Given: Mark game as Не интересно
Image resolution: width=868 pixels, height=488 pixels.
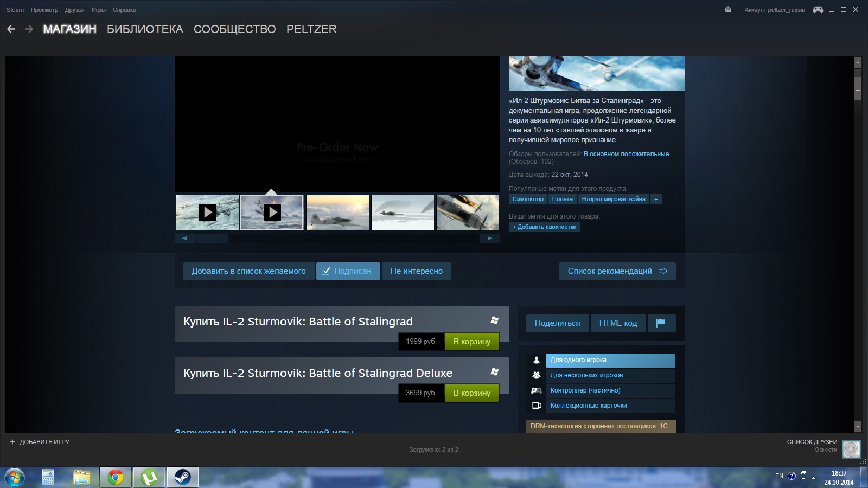Looking at the screenshot, I should pos(416,271).
